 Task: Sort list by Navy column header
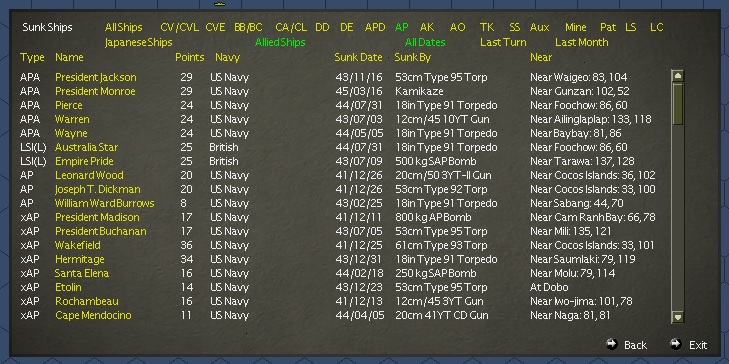[x=227, y=58]
